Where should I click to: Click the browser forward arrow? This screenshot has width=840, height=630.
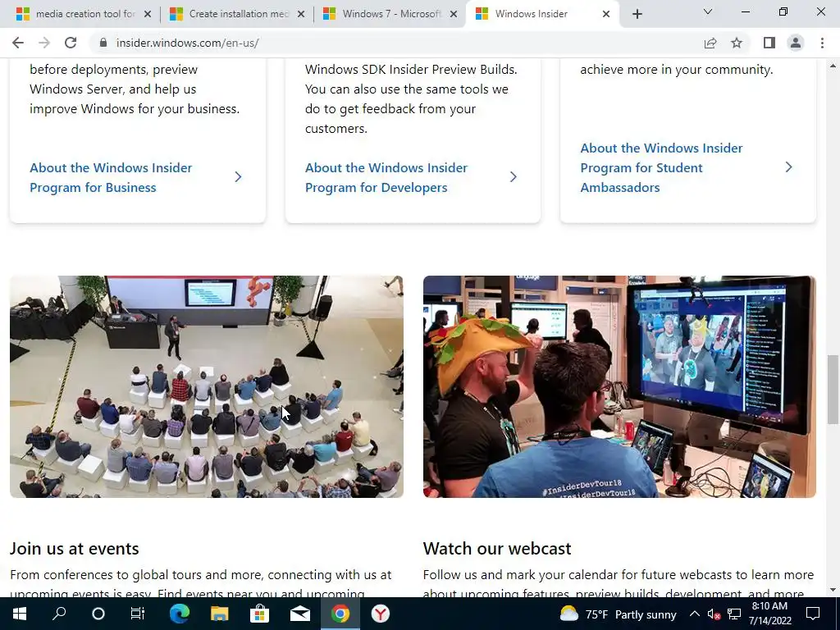click(x=44, y=43)
